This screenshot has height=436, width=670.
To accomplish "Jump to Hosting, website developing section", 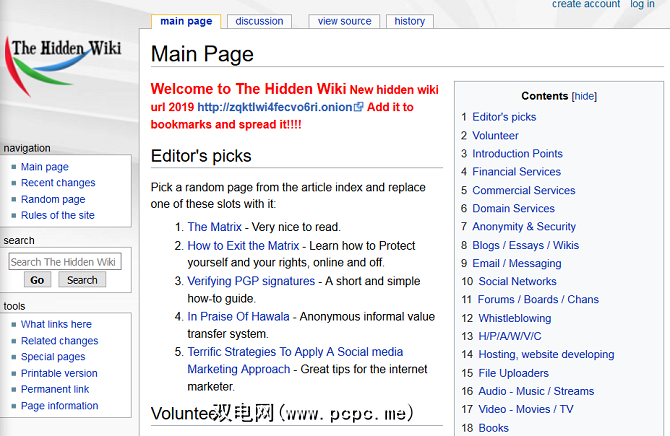I will pyautogui.click(x=547, y=355).
